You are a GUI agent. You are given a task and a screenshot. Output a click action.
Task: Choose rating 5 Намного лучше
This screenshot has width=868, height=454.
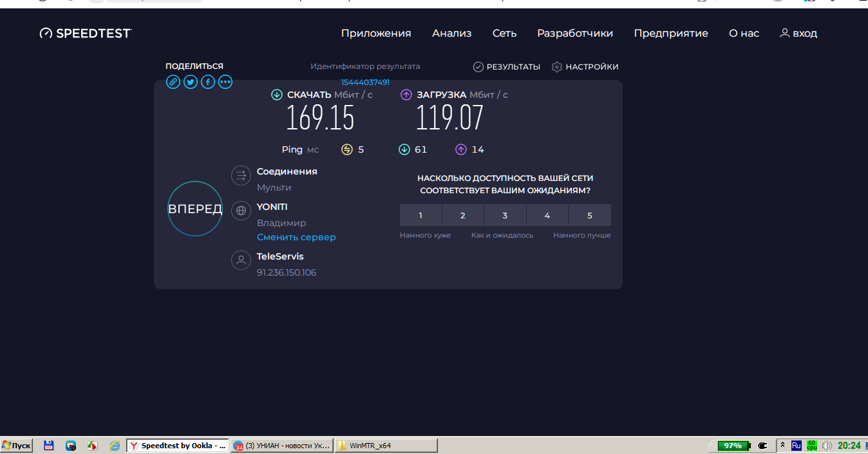click(589, 216)
